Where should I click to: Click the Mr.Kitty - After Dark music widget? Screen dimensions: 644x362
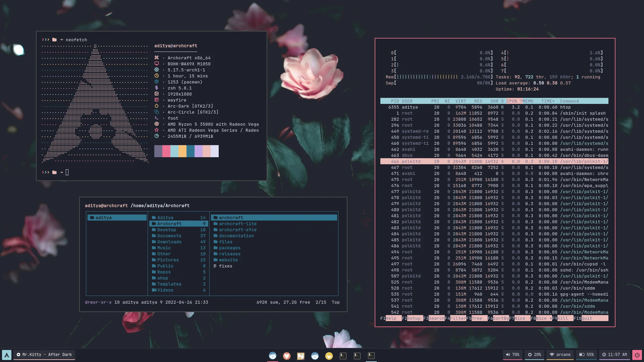coord(44,355)
